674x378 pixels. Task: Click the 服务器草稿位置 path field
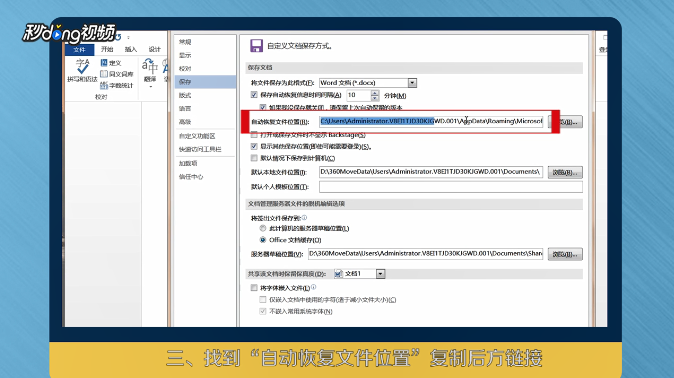(x=426, y=254)
